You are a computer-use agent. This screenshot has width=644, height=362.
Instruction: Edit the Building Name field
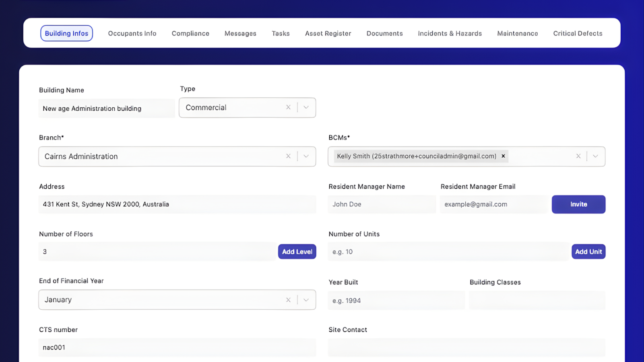coord(107,109)
